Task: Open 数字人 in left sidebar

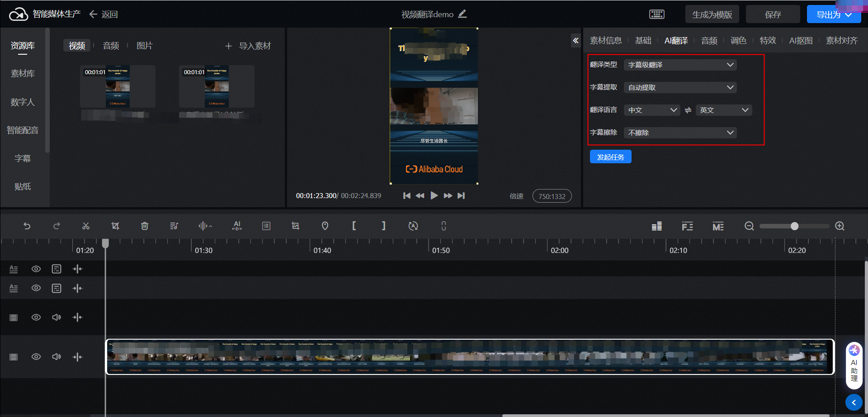Action: coord(23,102)
